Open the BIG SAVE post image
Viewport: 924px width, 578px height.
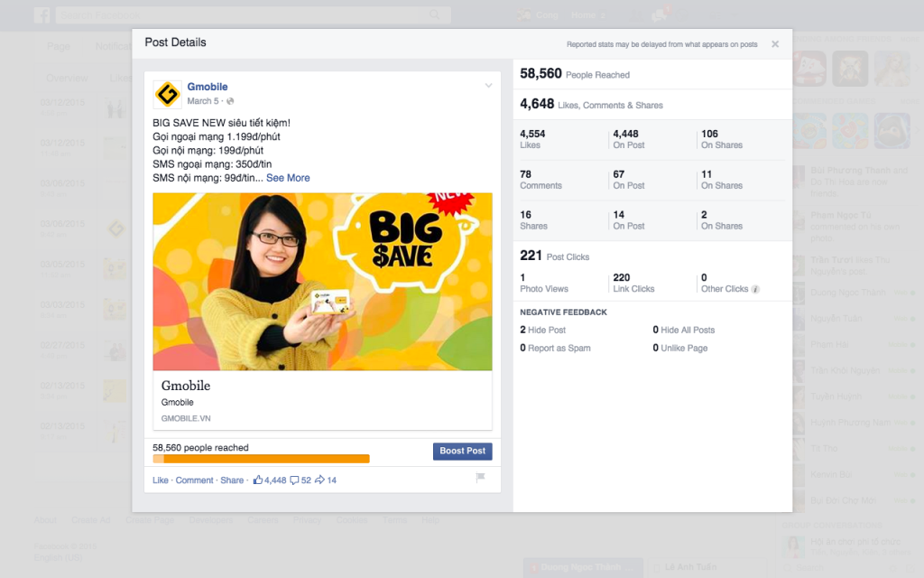(x=322, y=282)
